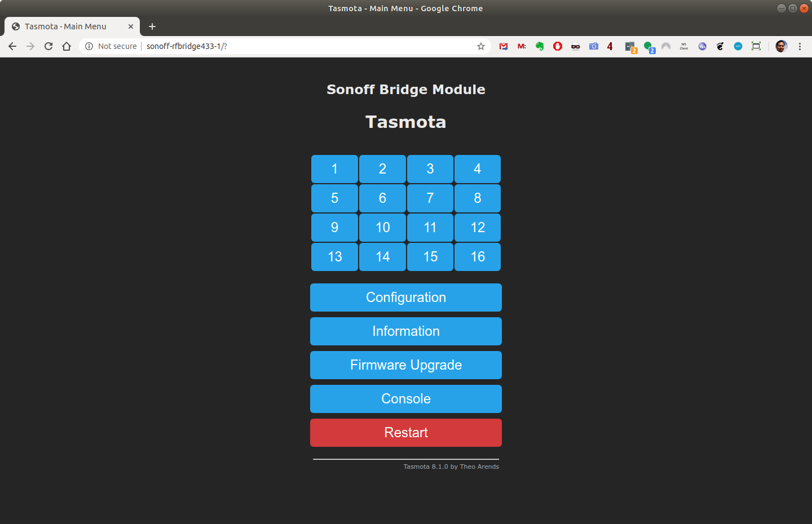
Task: Send RF key 8
Action: 478,198
